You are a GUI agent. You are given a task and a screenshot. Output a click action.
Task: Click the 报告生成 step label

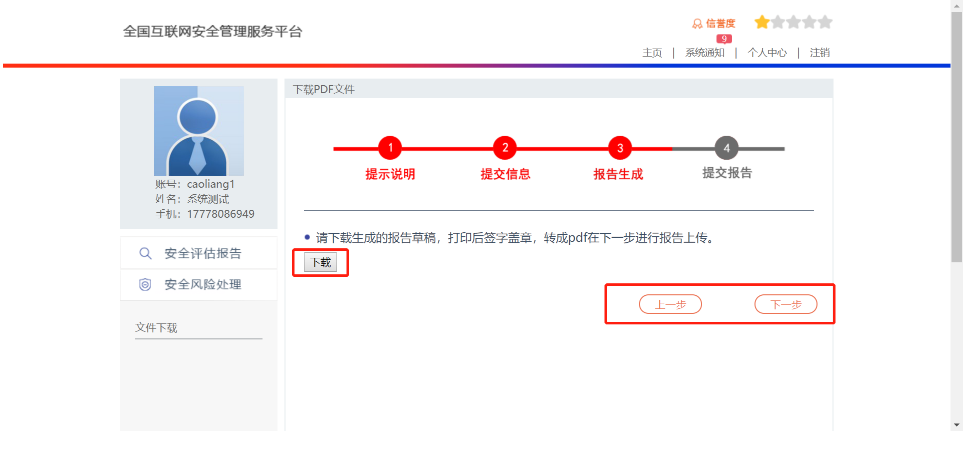pyautogui.click(x=618, y=174)
